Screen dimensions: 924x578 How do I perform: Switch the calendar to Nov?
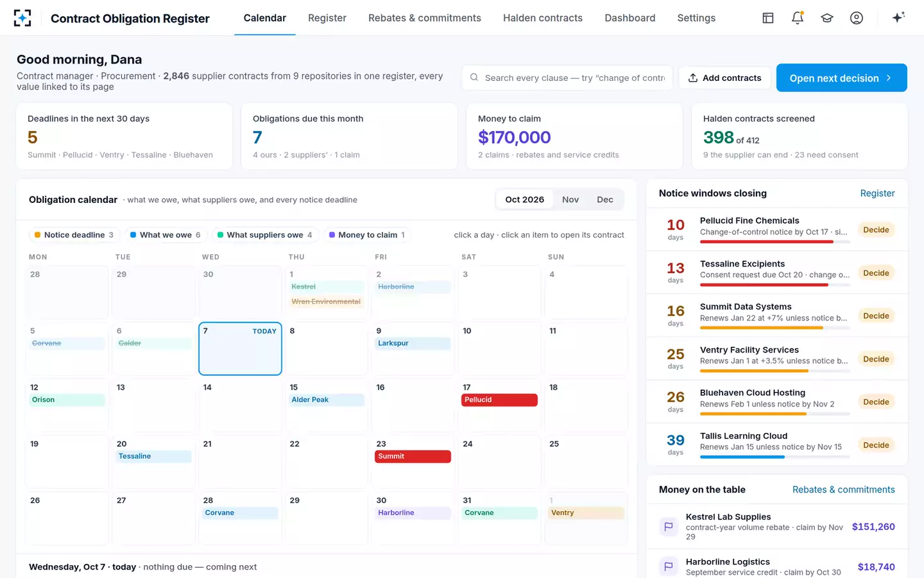coord(570,200)
